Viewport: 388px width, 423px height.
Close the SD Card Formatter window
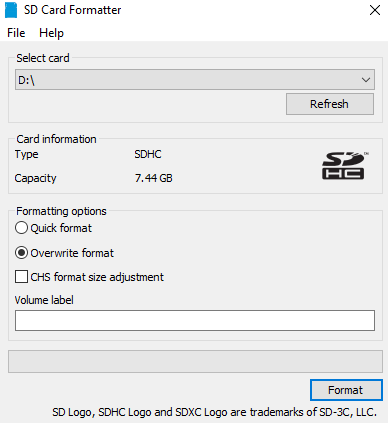(x=375, y=10)
